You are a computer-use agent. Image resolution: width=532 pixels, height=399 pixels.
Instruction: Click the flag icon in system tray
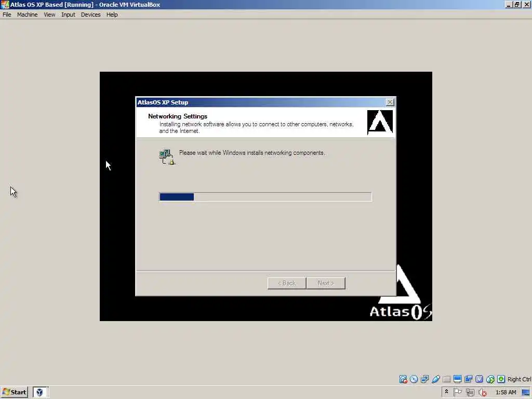[x=458, y=392]
